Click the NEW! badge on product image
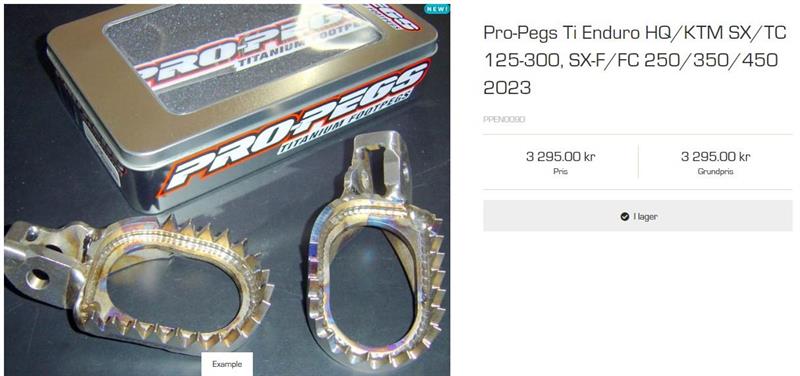Screen dimensions: 800x376 coord(437,9)
